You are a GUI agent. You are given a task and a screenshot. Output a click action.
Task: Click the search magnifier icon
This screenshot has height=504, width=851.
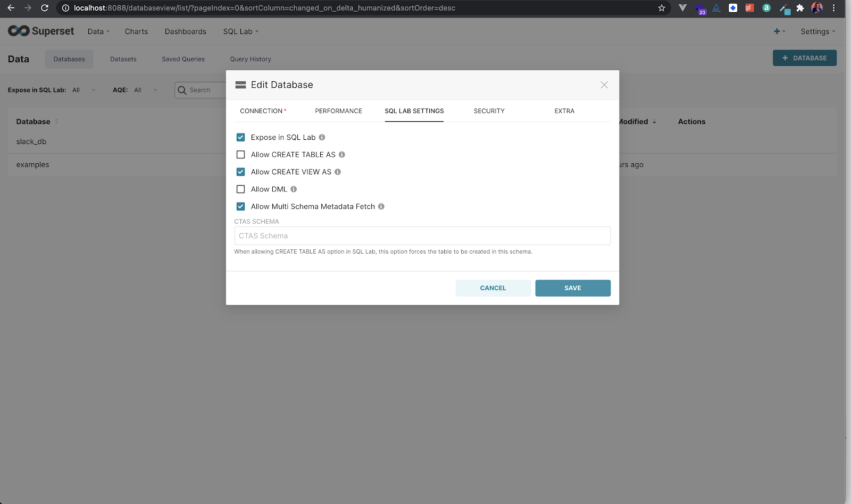pos(182,90)
